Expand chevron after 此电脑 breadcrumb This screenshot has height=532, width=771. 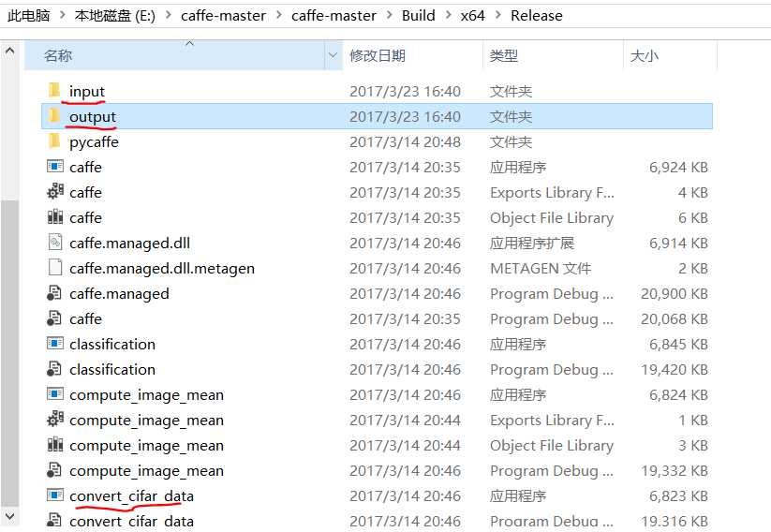coord(63,15)
